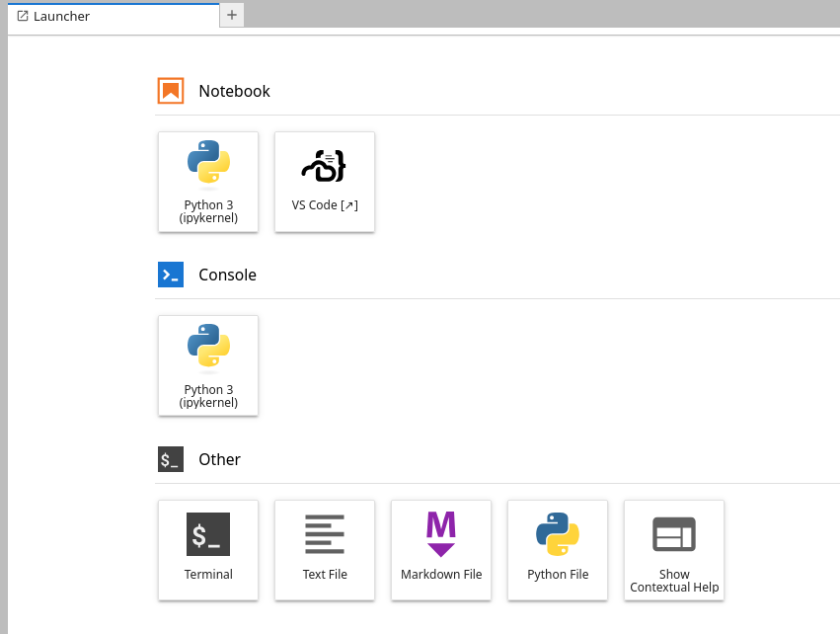This screenshot has width=840, height=634.
Task: Click the Notebook section bookmark icon
Action: click(x=171, y=91)
